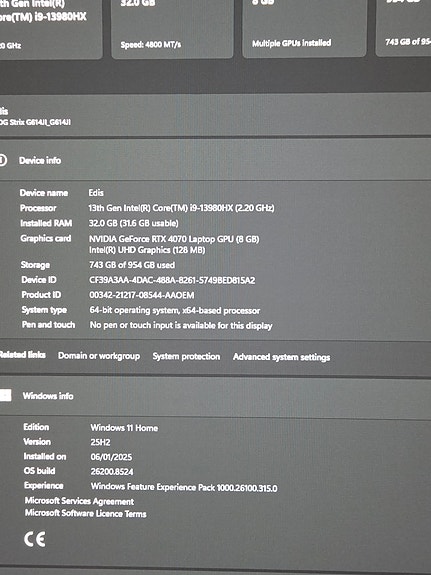The width and height of the screenshot is (431, 575).
Task: Select the Multiple GPUs installed card
Action: 304,28
